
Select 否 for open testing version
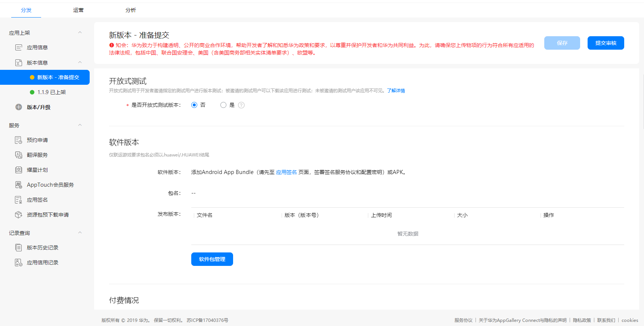pos(194,105)
